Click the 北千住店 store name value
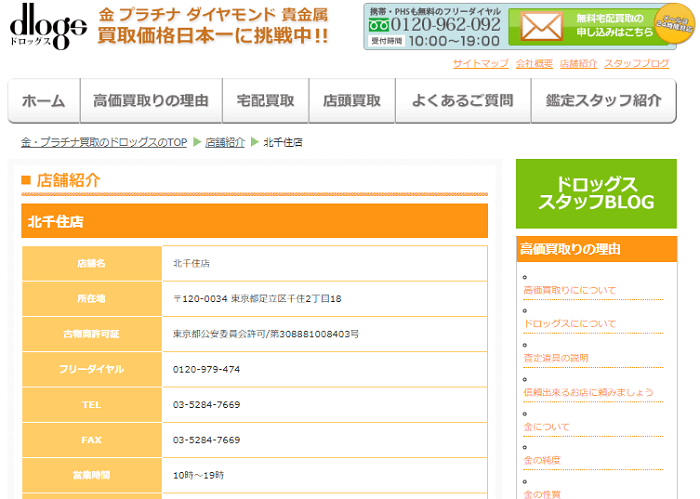Image resolution: width=700 pixels, height=499 pixels. coord(191,263)
